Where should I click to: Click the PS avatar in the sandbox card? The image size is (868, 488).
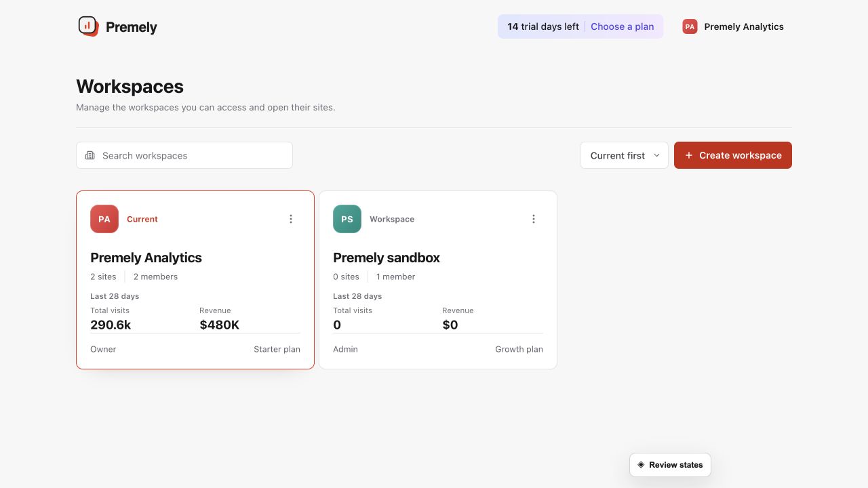coord(347,219)
